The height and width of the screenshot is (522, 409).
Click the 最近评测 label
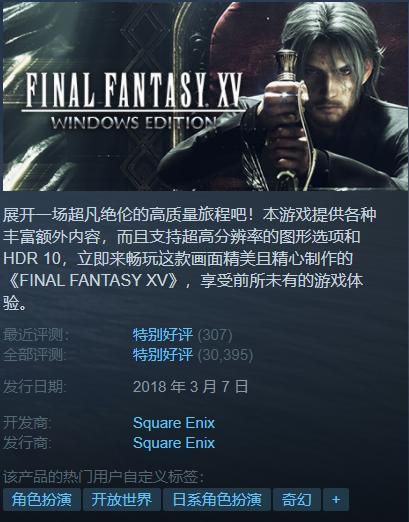[x=36, y=335]
